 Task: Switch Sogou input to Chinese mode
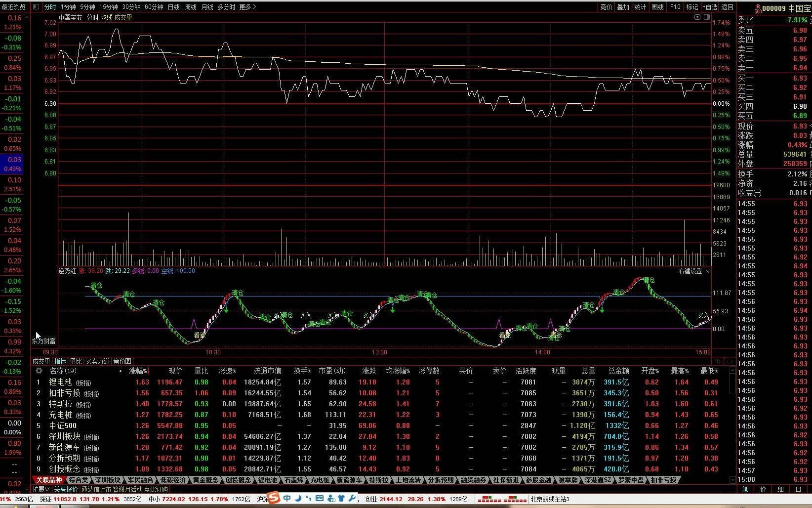[287, 498]
